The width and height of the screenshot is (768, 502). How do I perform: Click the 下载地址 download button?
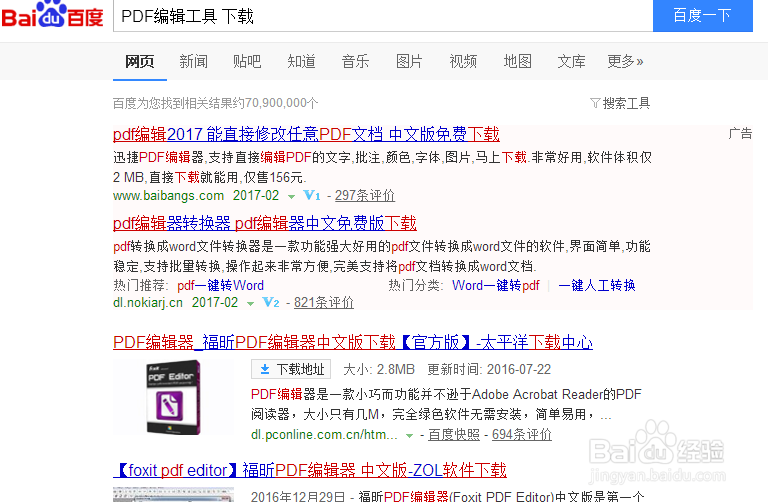pyautogui.click(x=291, y=369)
